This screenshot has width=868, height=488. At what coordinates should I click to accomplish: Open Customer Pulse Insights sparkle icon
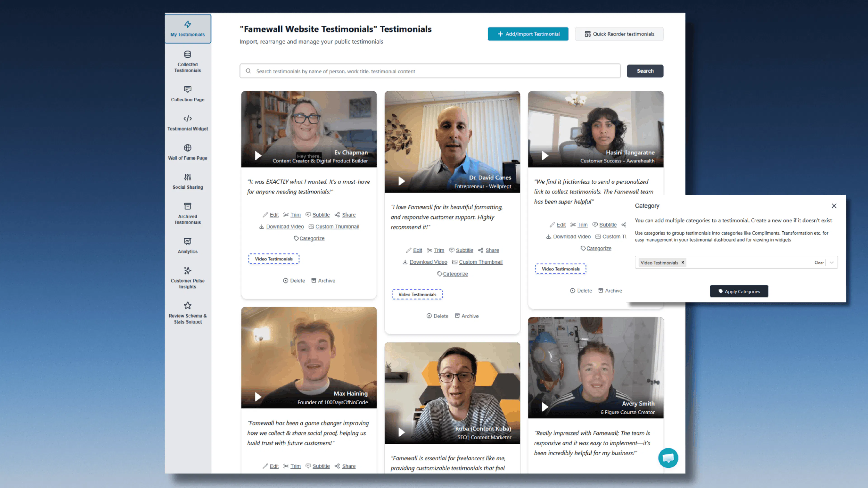click(x=188, y=270)
